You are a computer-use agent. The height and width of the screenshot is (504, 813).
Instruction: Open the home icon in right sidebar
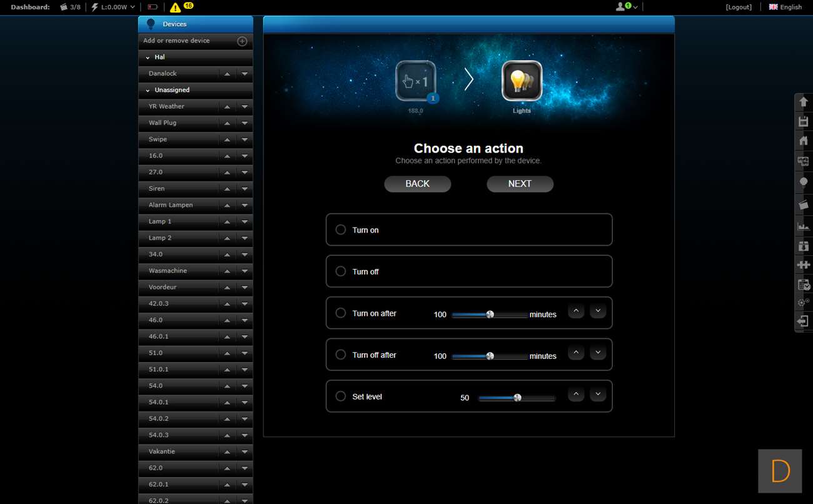click(x=804, y=141)
